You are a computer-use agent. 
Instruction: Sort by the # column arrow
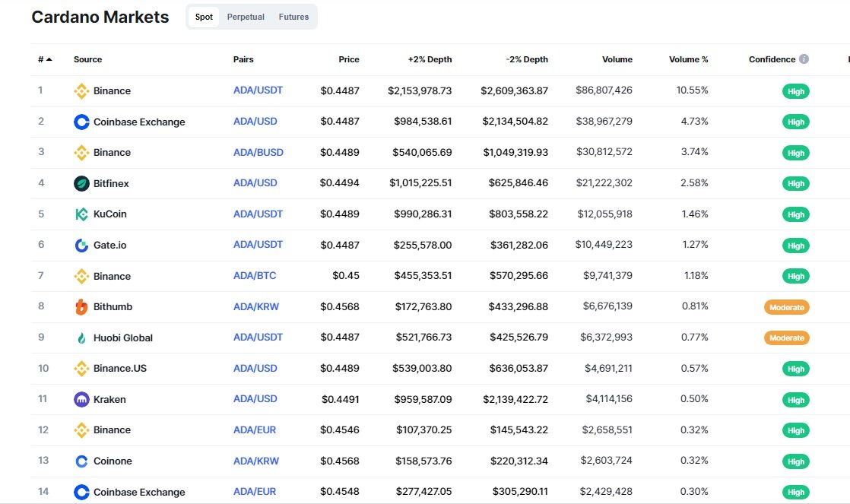coord(49,59)
